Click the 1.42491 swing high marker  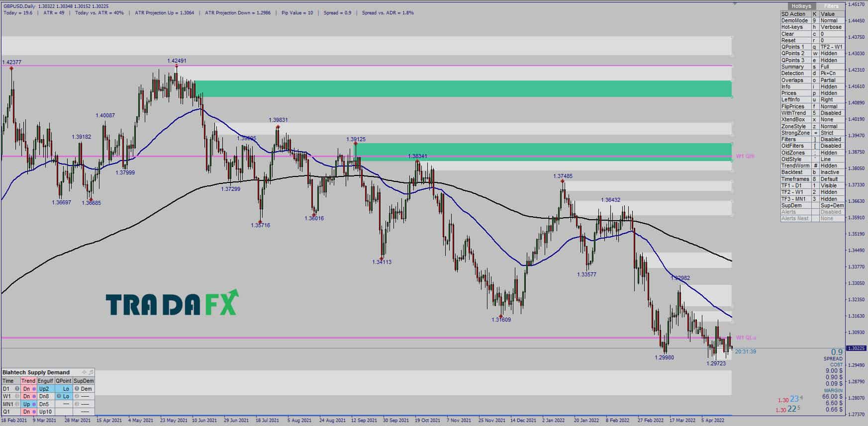176,66
